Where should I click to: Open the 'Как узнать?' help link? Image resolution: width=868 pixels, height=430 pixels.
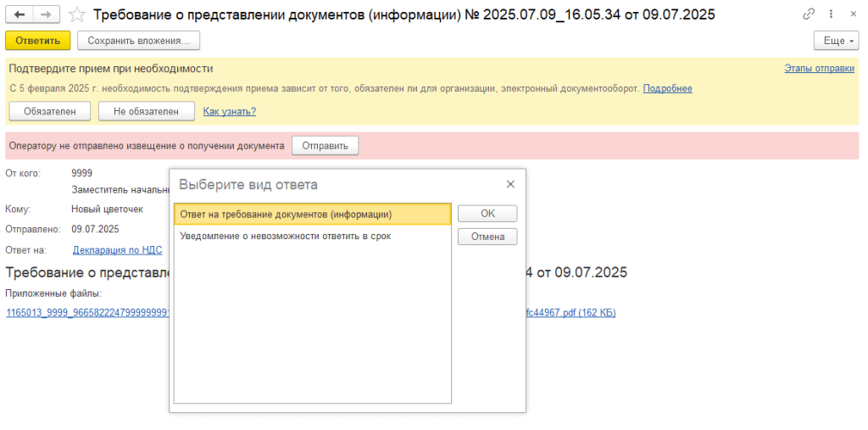[230, 111]
